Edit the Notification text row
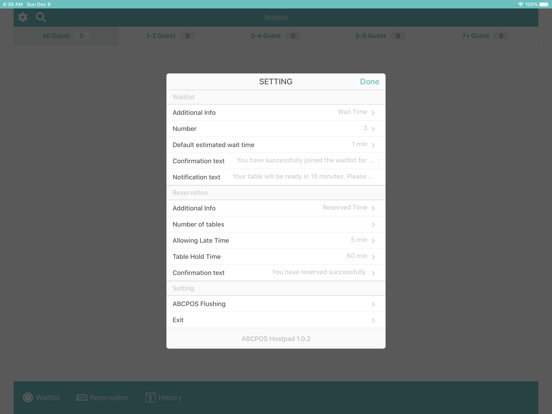 coord(276,177)
